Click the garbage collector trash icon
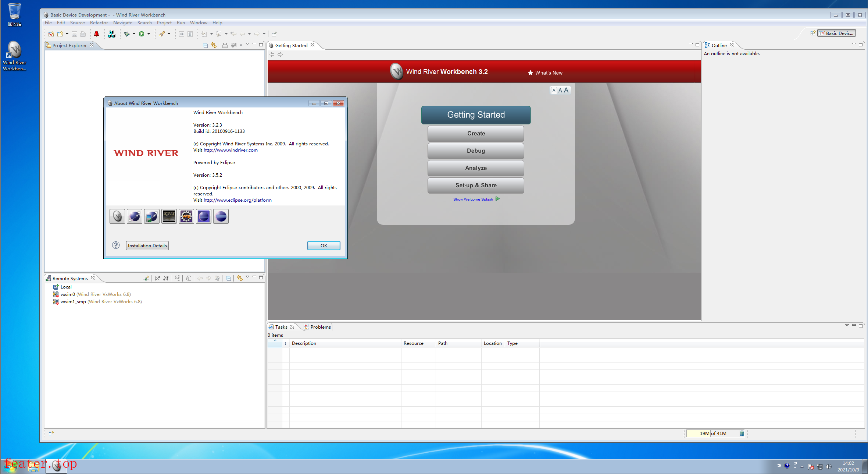The height and width of the screenshot is (474, 868). [x=742, y=433]
